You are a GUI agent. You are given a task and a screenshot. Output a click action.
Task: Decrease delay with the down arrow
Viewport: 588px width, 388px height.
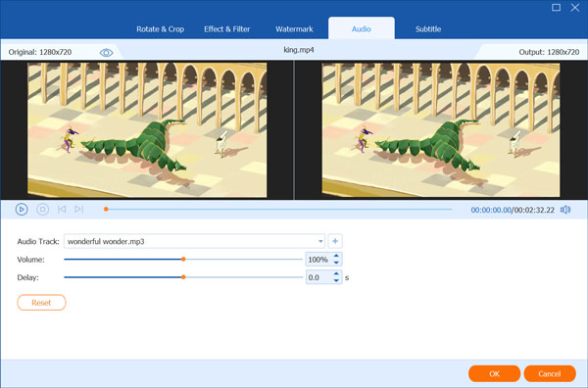pos(336,280)
